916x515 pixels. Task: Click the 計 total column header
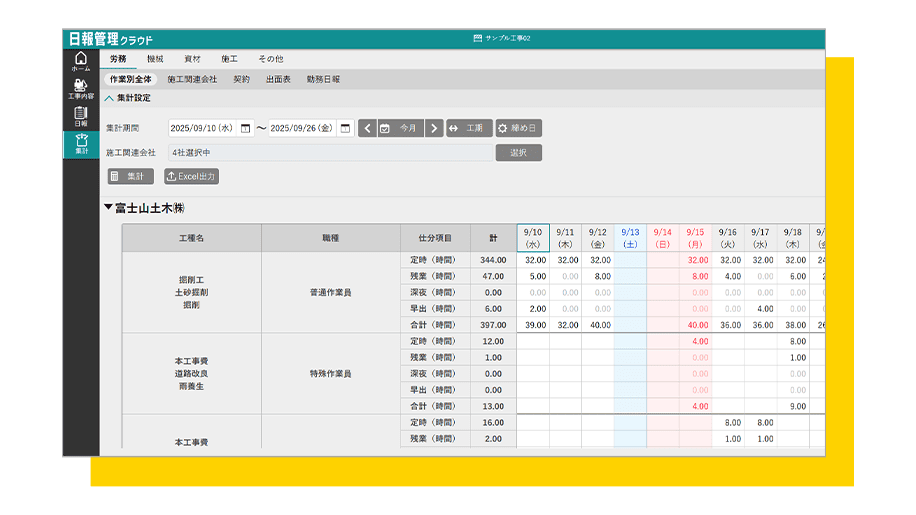pyautogui.click(x=493, y=238)
